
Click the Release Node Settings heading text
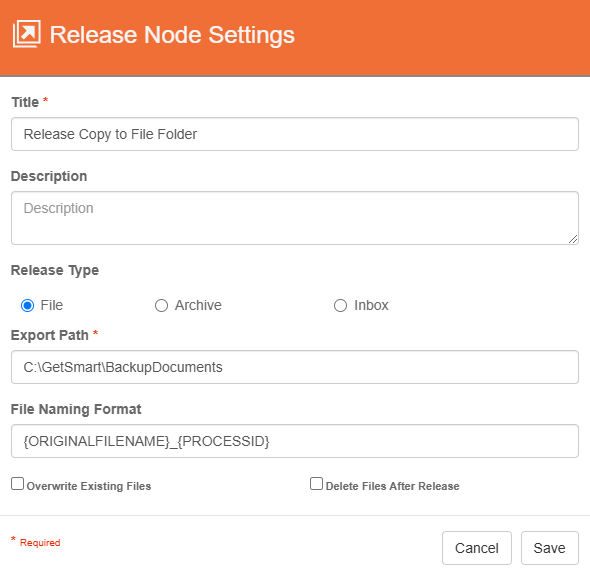(x=172, y=35)
